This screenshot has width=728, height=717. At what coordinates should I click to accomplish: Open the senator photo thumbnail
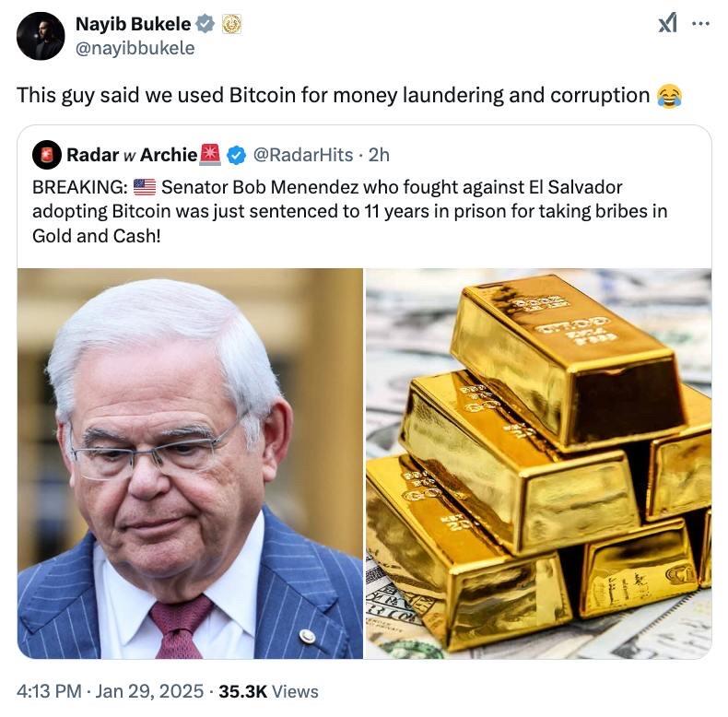click(190, 464)
